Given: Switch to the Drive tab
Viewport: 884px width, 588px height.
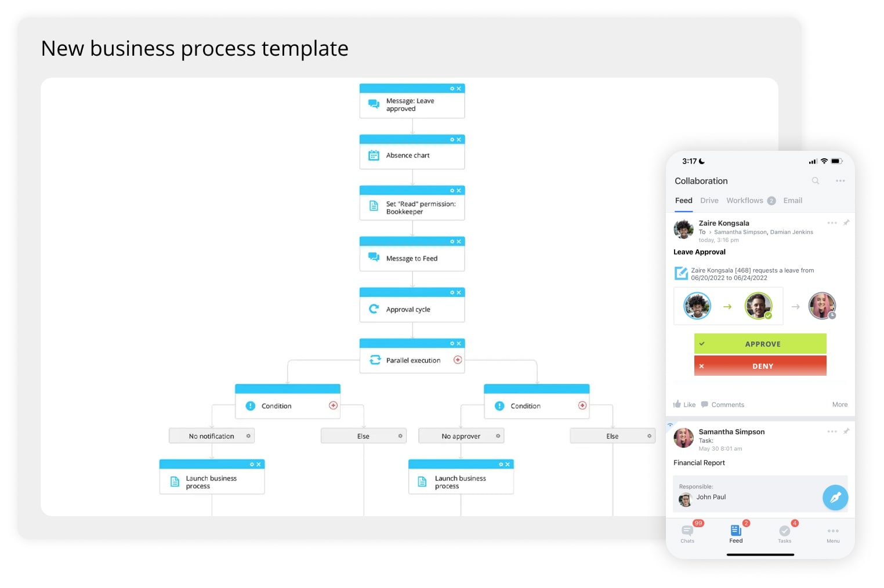Looking at the screenshot, I should (709, 200).
